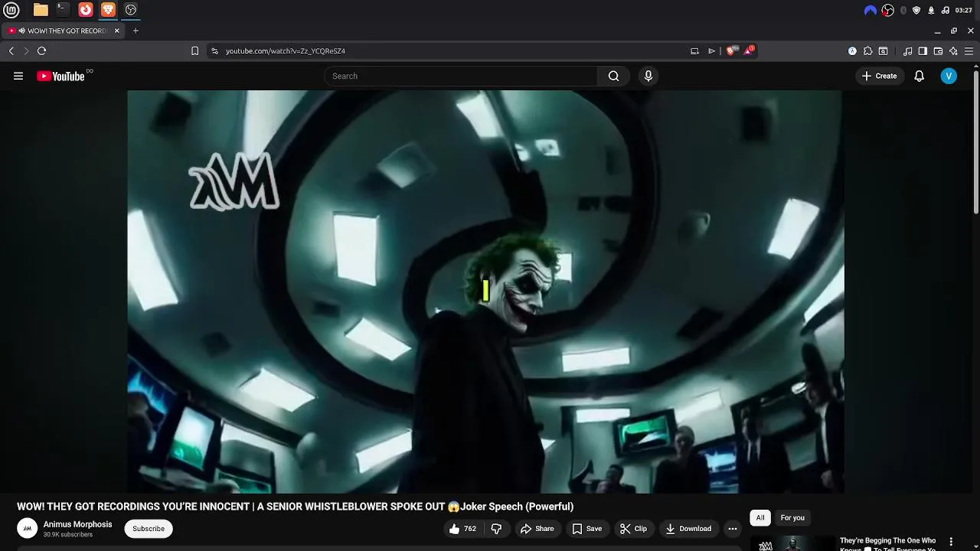Open the They're Begging The One Who suggested video
Viewport: 980px width, 551px height.
click(887, 543)
